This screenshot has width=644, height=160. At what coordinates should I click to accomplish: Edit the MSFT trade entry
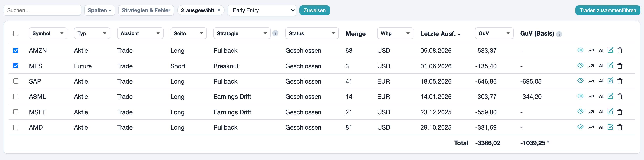tap(610, 111)
